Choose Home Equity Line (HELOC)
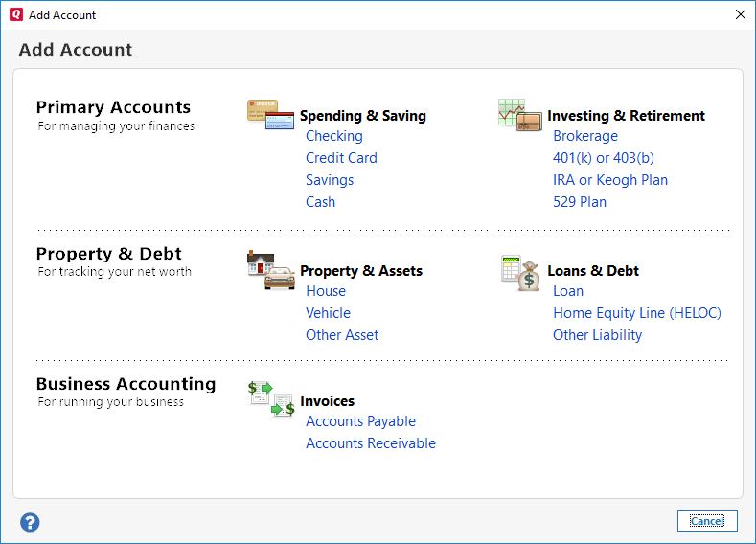 coord(636,313)
